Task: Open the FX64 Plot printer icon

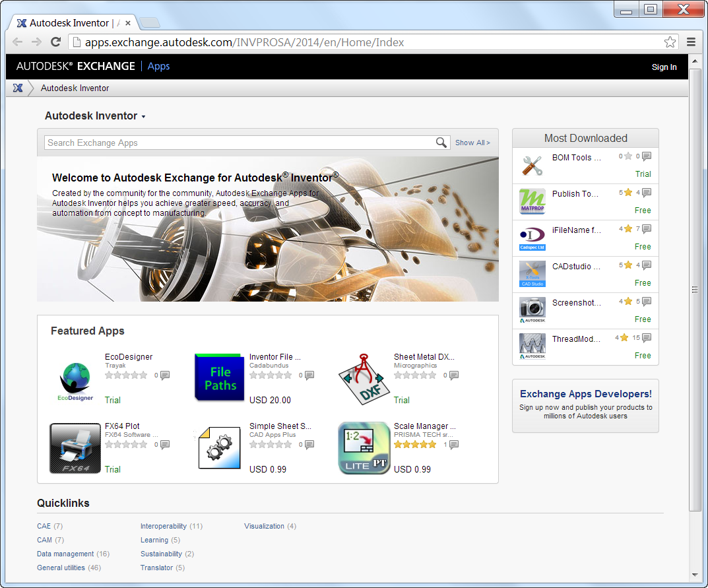Action: point(75,447)
